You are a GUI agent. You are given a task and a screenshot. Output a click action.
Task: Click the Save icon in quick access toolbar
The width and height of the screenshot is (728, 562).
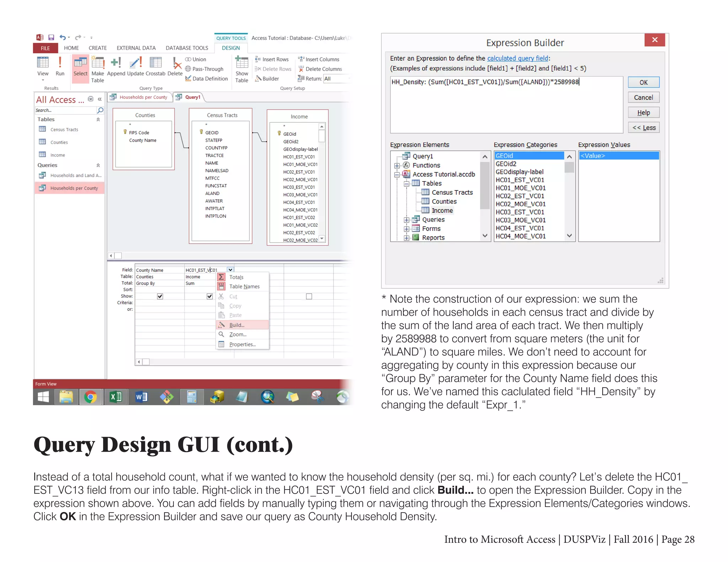pyautogui.click(x=51, y=37)
